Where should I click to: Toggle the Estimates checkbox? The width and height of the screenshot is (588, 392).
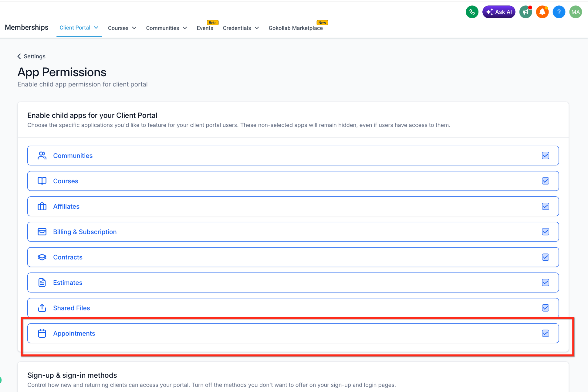(546, 283)
